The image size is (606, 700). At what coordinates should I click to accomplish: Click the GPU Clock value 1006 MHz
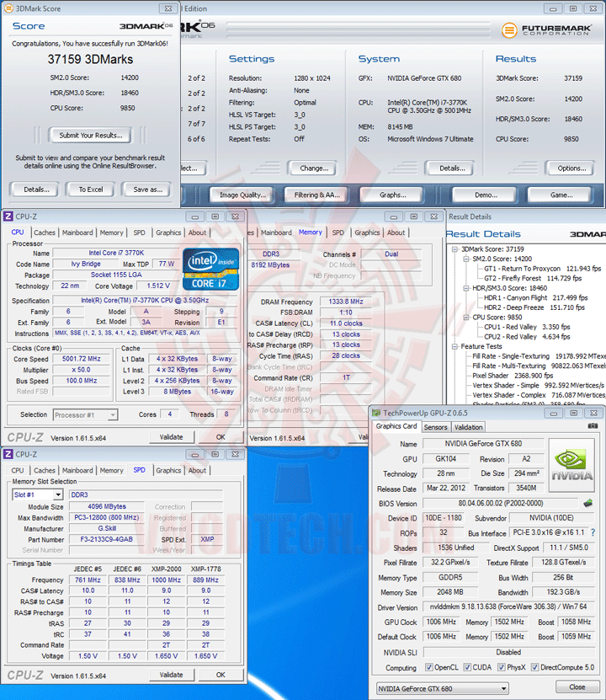(x=441, y=622)
